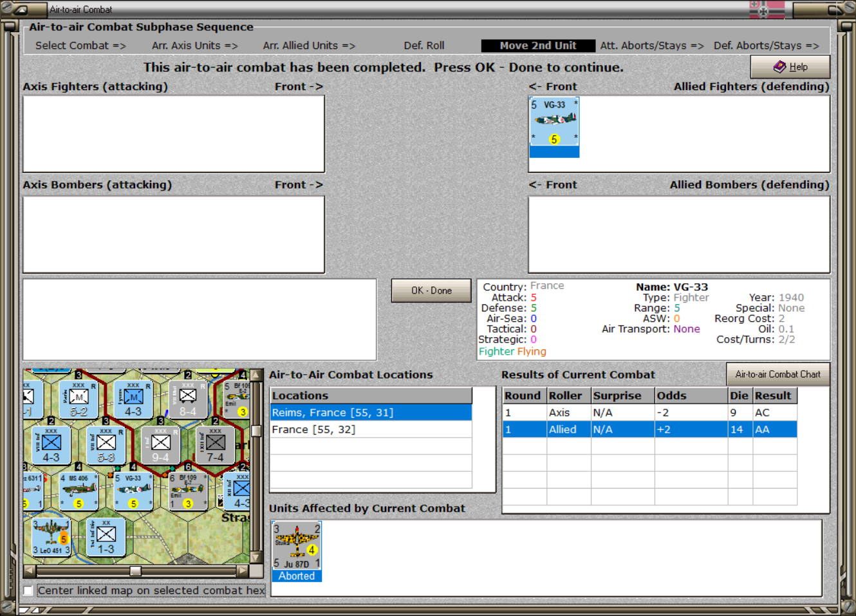
Task: Go to Arr. Allied Units subphase
Action: click(309, 46)
